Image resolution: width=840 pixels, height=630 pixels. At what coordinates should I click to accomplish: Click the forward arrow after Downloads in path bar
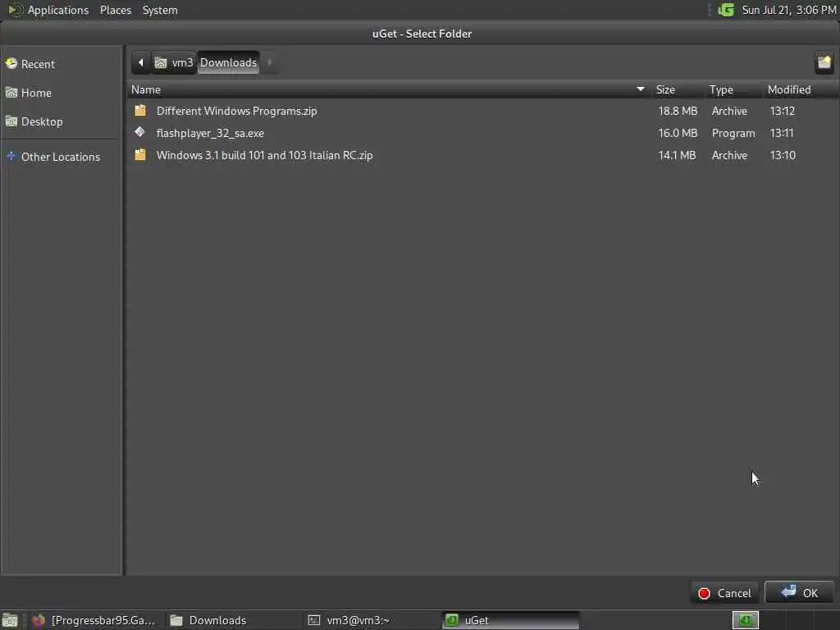269,62
